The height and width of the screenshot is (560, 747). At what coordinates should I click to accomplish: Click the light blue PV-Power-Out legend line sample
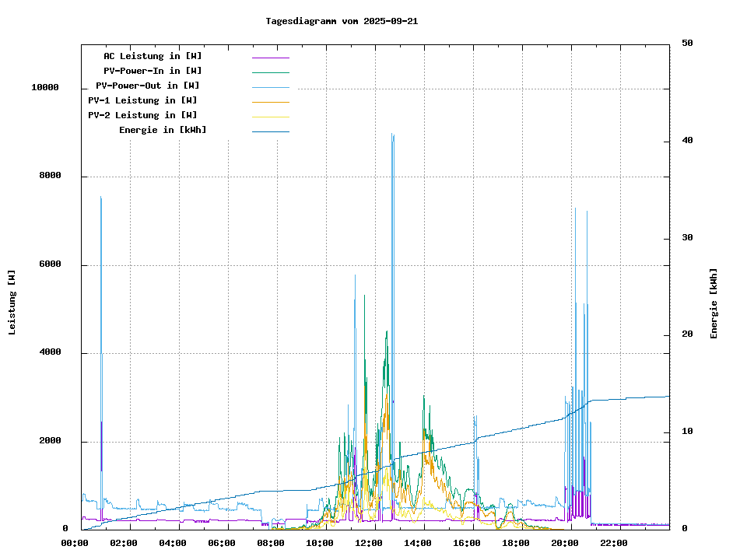coord(270,87)
